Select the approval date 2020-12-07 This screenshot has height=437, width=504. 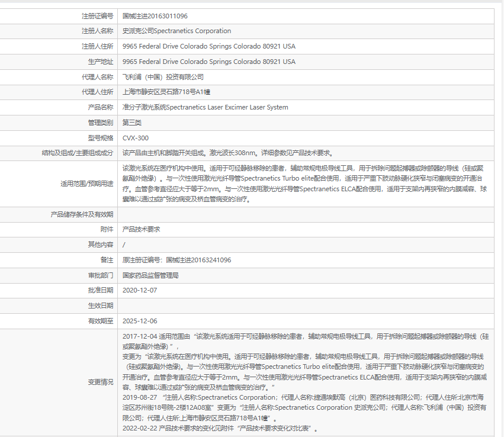140,291
